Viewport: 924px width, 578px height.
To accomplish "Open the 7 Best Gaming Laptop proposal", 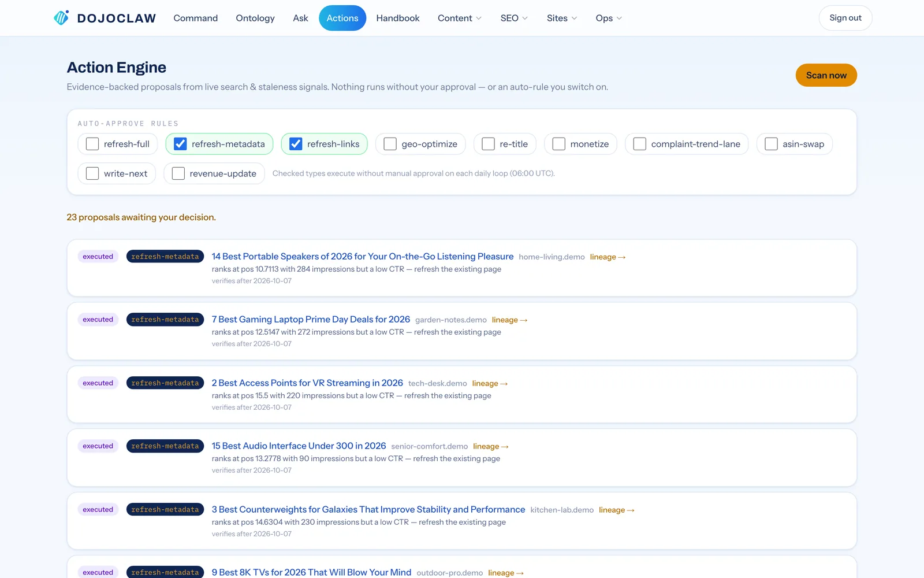I will [x=311, y=319].
